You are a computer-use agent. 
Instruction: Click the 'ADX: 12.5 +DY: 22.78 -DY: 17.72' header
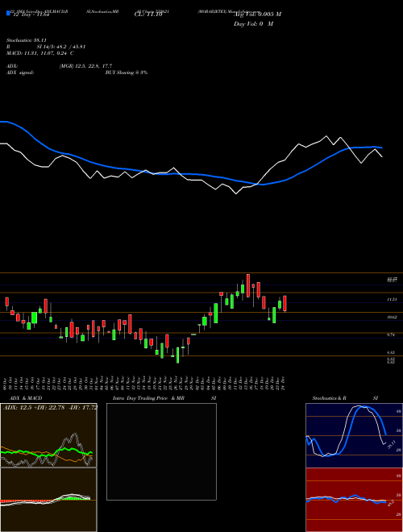pos(50,407)
